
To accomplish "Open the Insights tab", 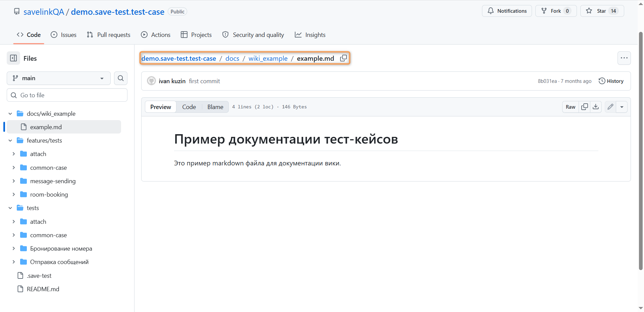I will [x=310, y=35].
